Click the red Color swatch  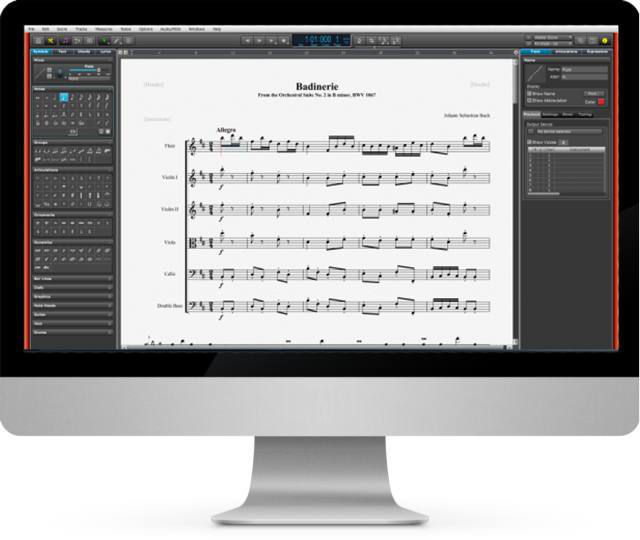(600, 100)
